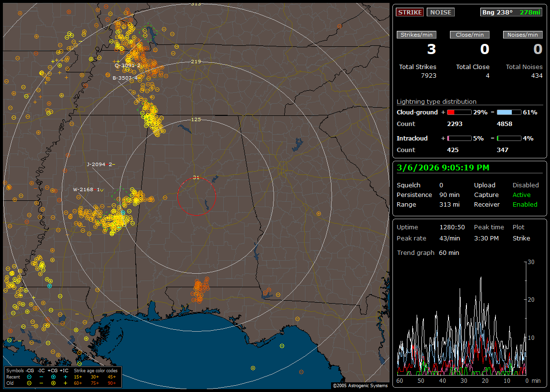
Task: Click the Bng 238° bearing readout
Action: tap(498, 13)
